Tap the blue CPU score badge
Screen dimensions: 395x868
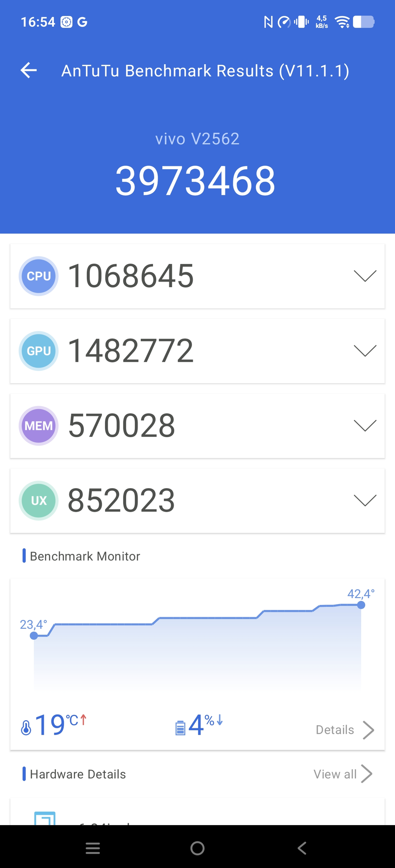pyautogui.click(x=38, y=276)
